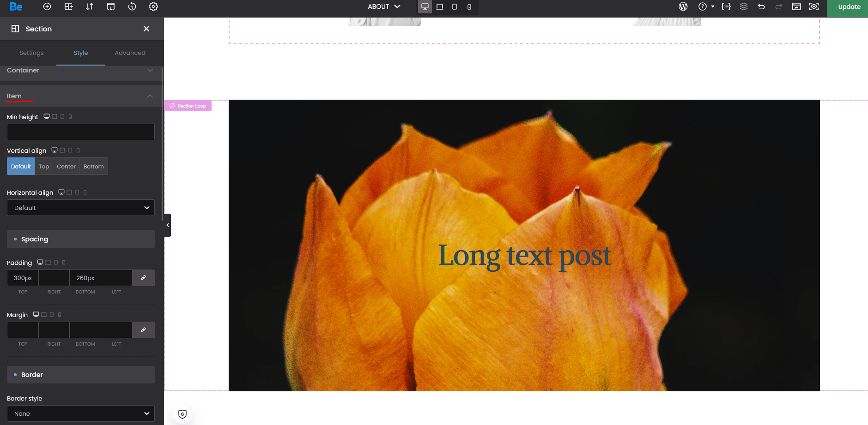Open the layers navigator icon

[744, 6]
